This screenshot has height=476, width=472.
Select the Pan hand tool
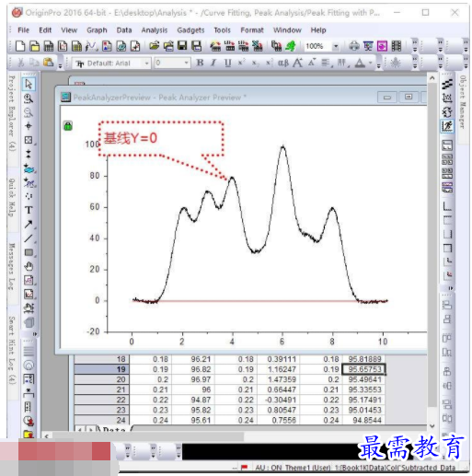click(29, 266)
